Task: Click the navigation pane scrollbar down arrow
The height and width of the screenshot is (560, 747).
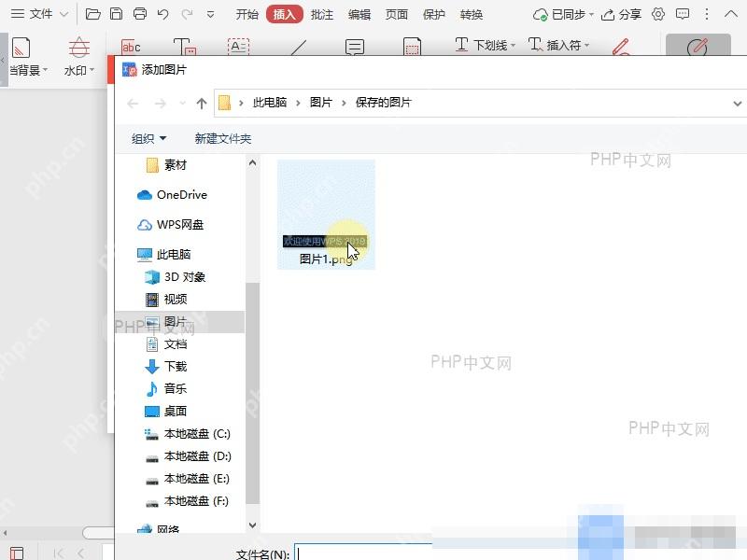Action: coord(252,525)
